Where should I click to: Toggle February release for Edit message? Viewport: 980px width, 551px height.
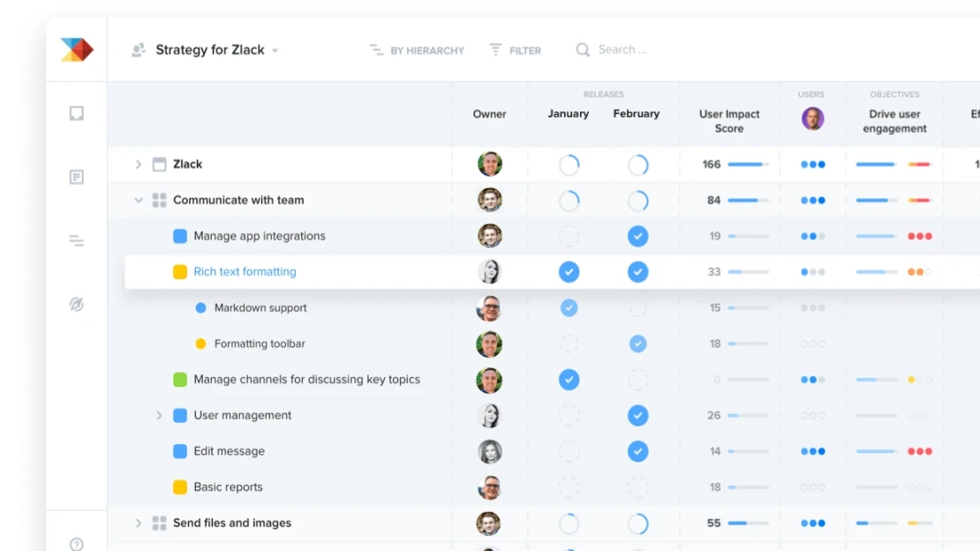tap(637, 451)
